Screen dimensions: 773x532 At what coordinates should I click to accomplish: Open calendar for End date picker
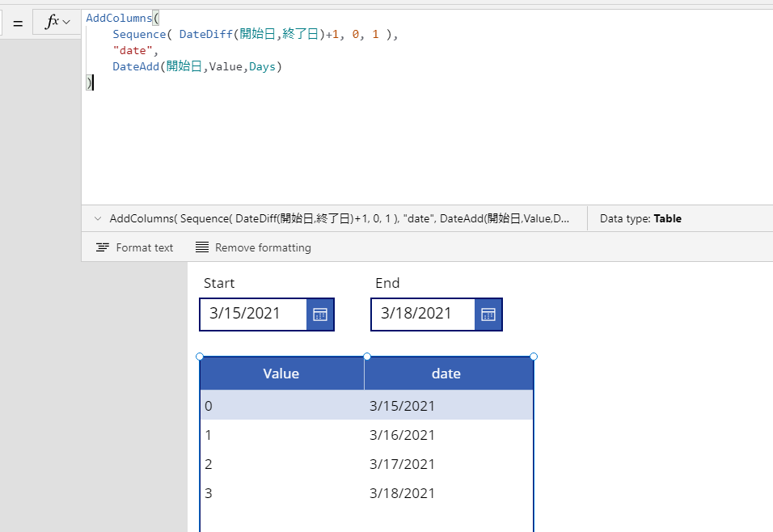tap(488, 315)
